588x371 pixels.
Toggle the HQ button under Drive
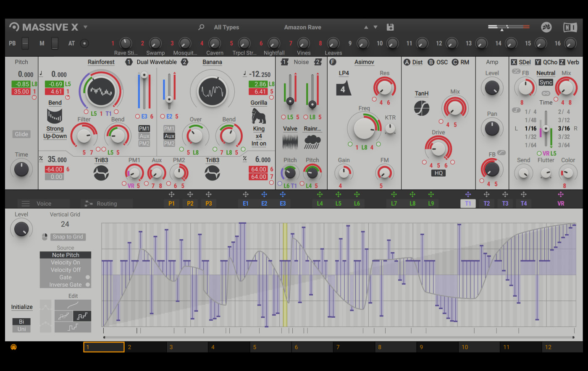[438, 173]
